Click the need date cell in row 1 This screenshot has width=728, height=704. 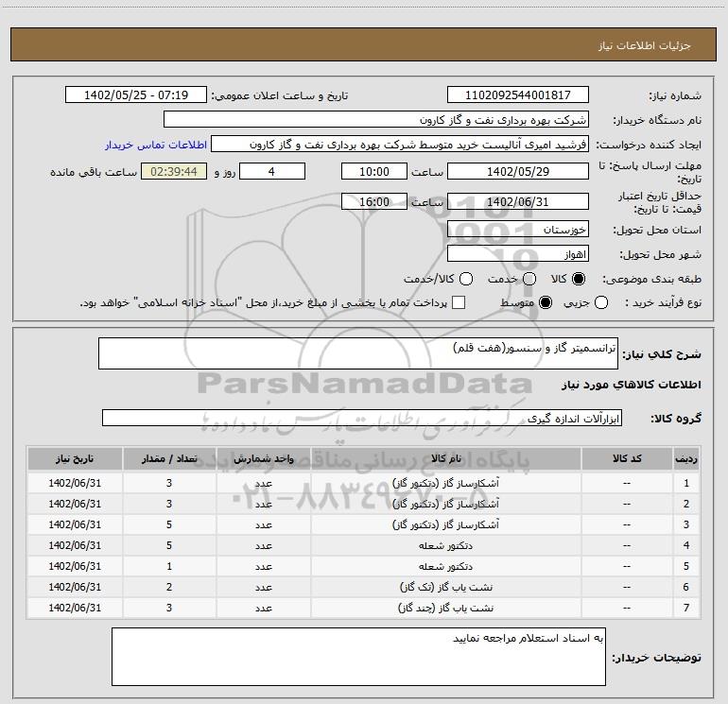[x=75, y=483]
